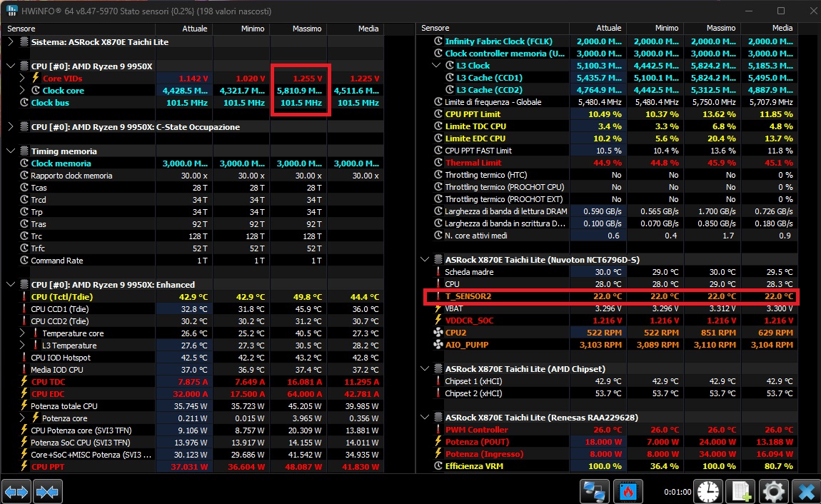This screenshot has height=504, width=821.
Task: Click thermometer icon next to CPU (Tctl/Tdie)
Action: pyautogui.click(x=24, y=297)
